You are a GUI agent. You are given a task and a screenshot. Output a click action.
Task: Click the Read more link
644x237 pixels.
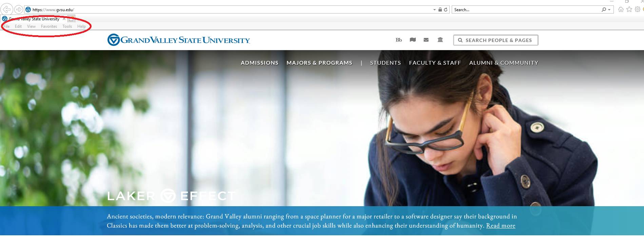pos(501,225)
